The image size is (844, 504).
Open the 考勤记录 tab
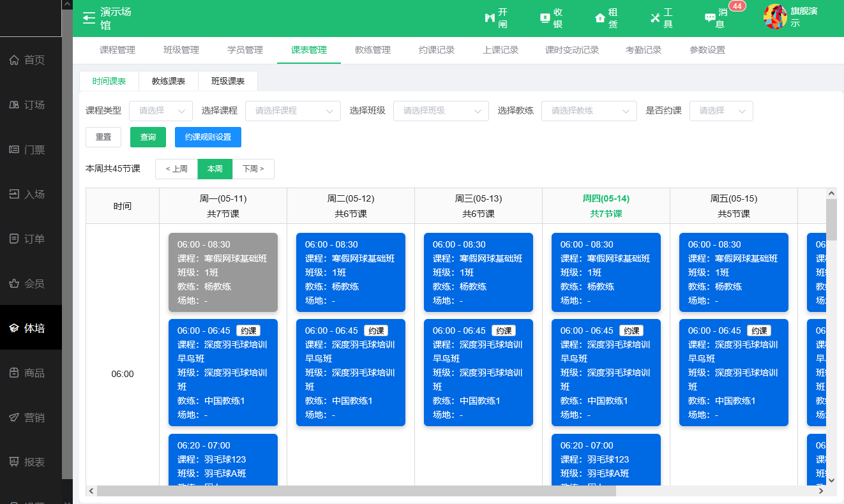644,50
